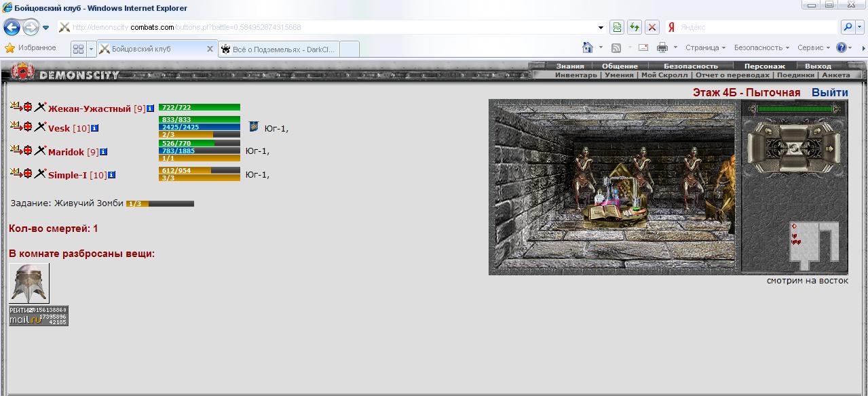This screenshot has width=868, height=396.
Task: Click the blue banner icon next to Vesk's bars
Action: [254, 127]
